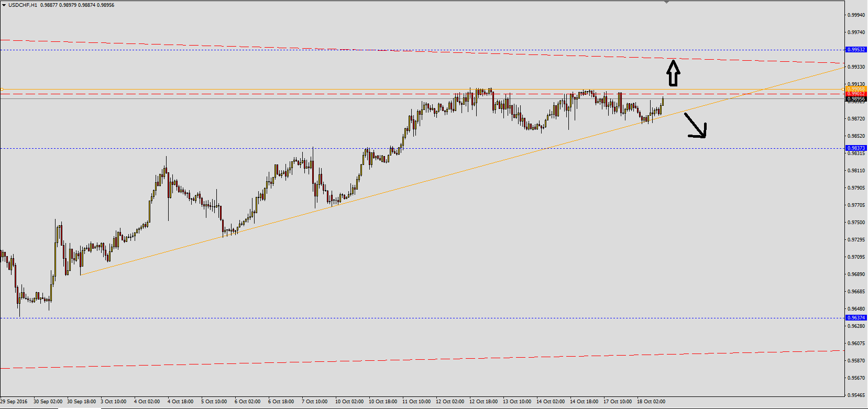Click the 29 Sep 2016 date label
Viewport: 868px width, 409px height.
14,402
